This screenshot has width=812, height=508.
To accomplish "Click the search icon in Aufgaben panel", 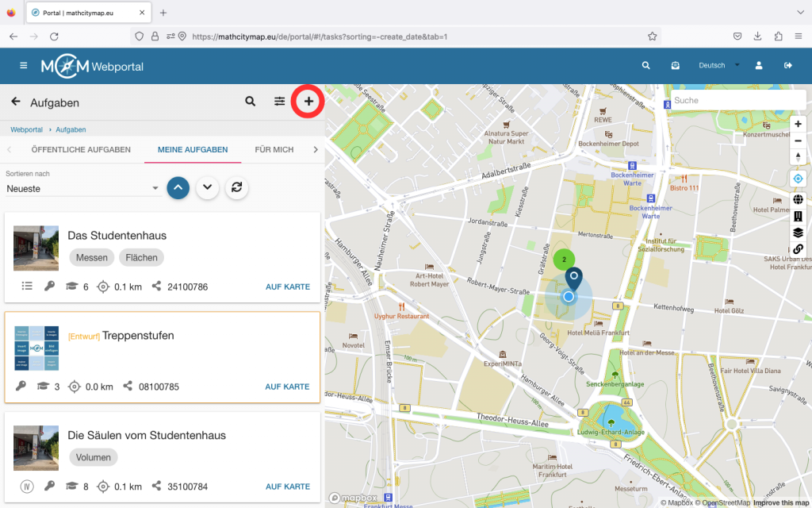I will [251, 102].
